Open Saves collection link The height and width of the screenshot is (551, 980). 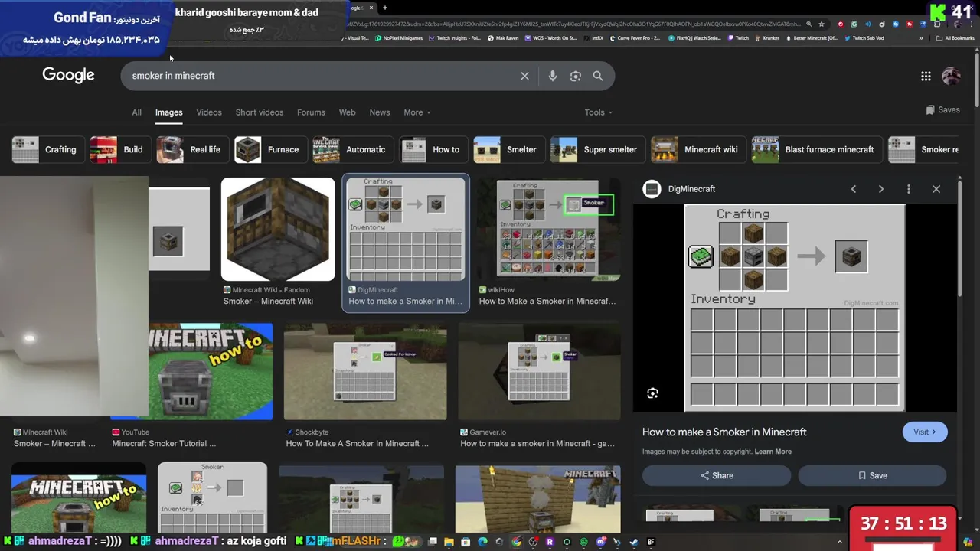pyautogui.click(x=942, y=109)
